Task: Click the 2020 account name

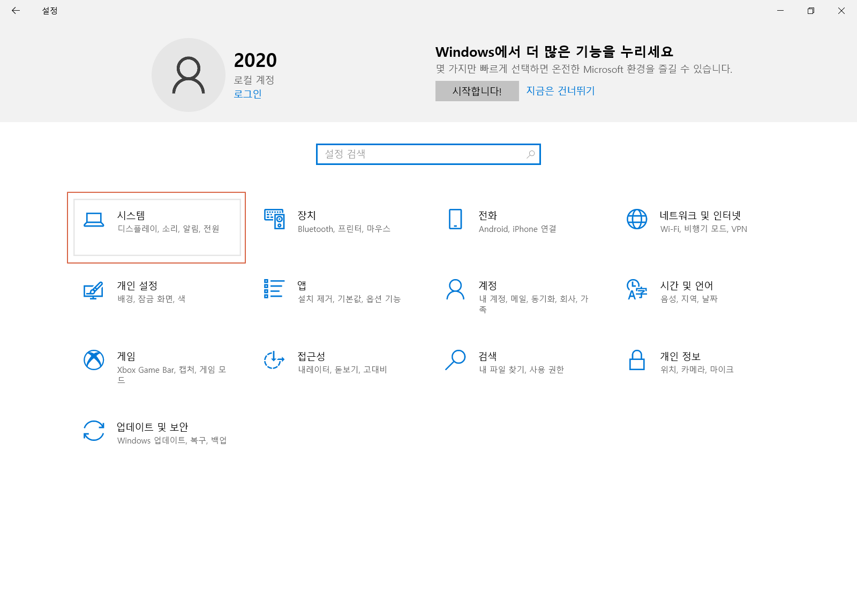Action: pos(255,61)
